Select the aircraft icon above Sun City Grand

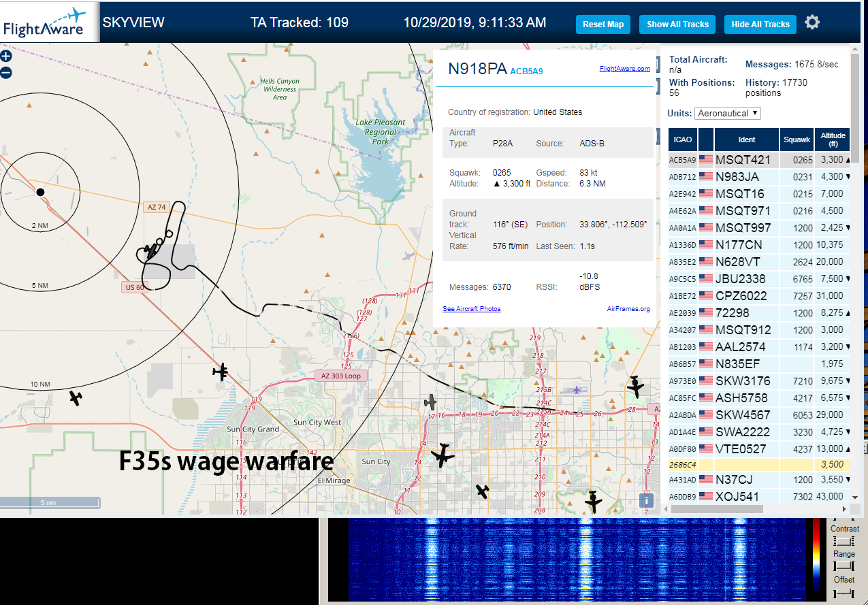[221, 372]
